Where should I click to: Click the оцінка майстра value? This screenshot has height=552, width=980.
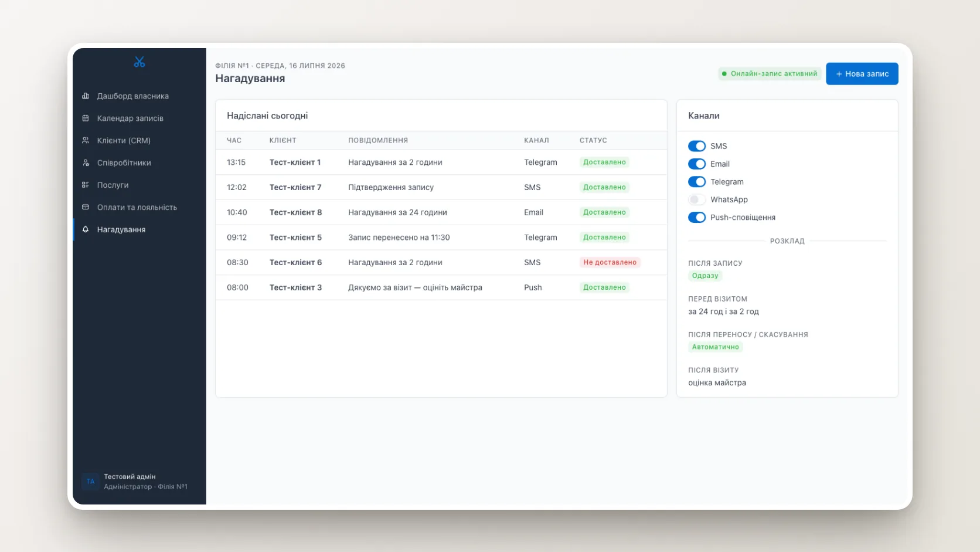pos(717,382)
